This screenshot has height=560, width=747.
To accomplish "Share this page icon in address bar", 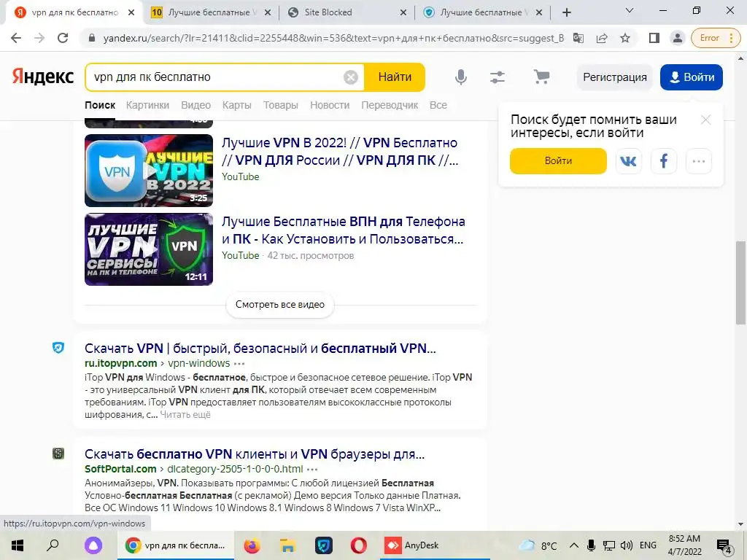I will [x=602, y=38].
